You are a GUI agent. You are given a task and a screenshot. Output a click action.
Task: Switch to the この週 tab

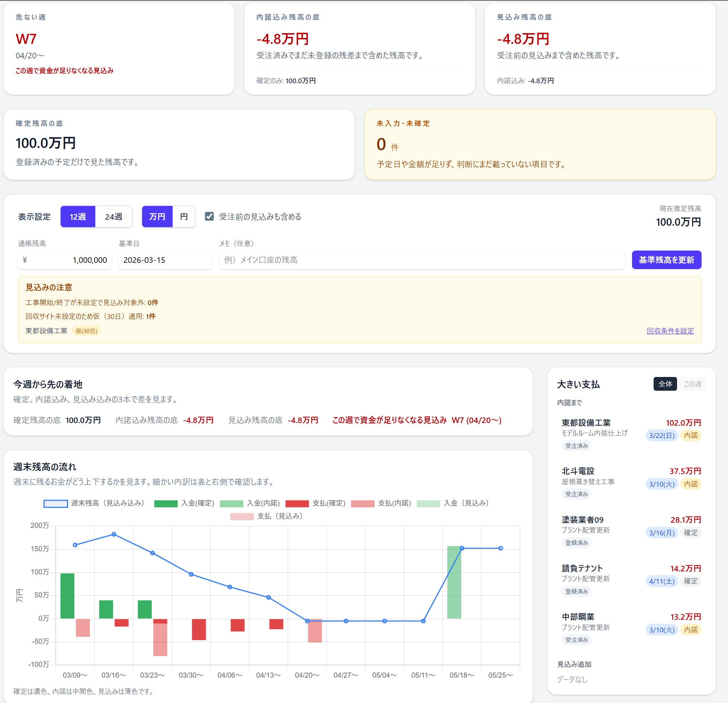point(692,384)
